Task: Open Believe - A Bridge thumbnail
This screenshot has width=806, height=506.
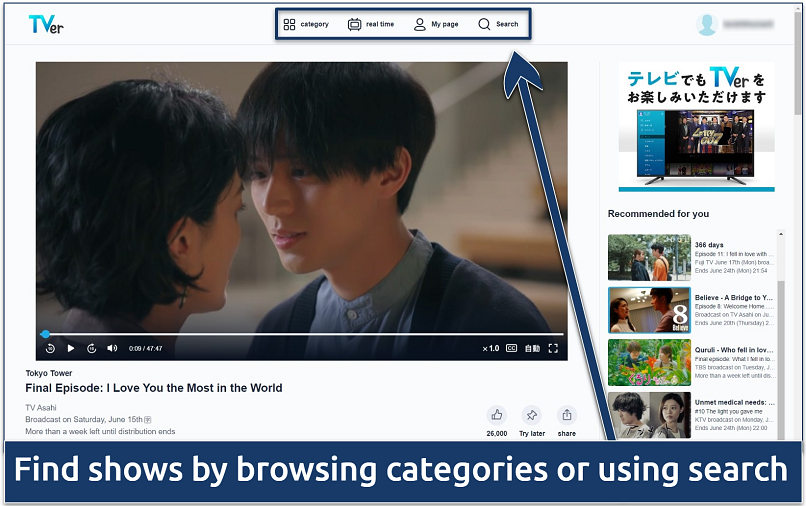Action: tap(649, 310)
